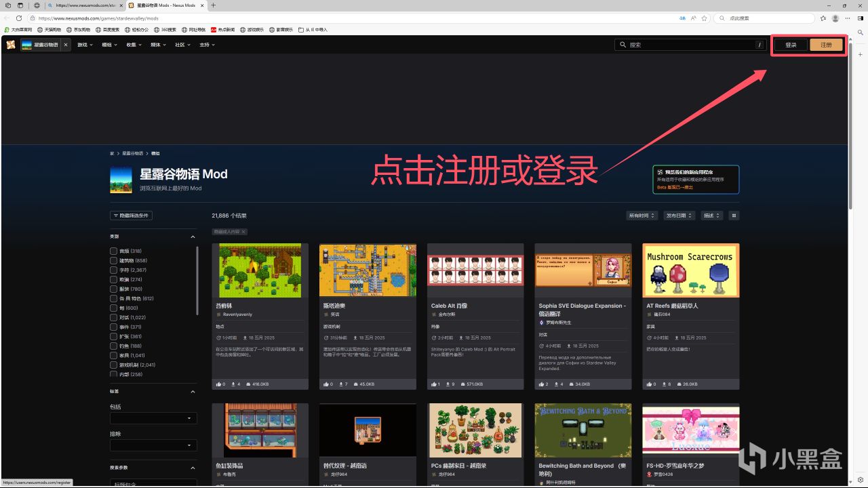This screenshot has width=868, height=488.
Task: Check the 事件 (371) category
Action: (x=113, y=327)
